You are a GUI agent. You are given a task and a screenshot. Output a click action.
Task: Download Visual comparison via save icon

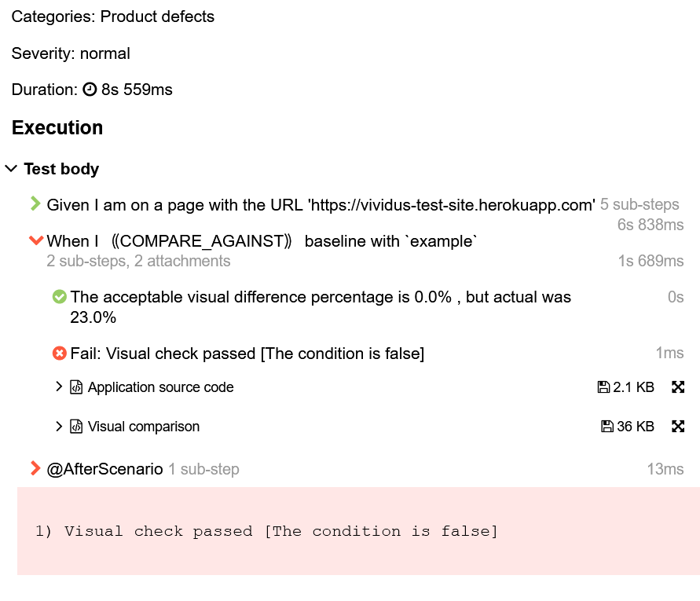pos(607,427)
